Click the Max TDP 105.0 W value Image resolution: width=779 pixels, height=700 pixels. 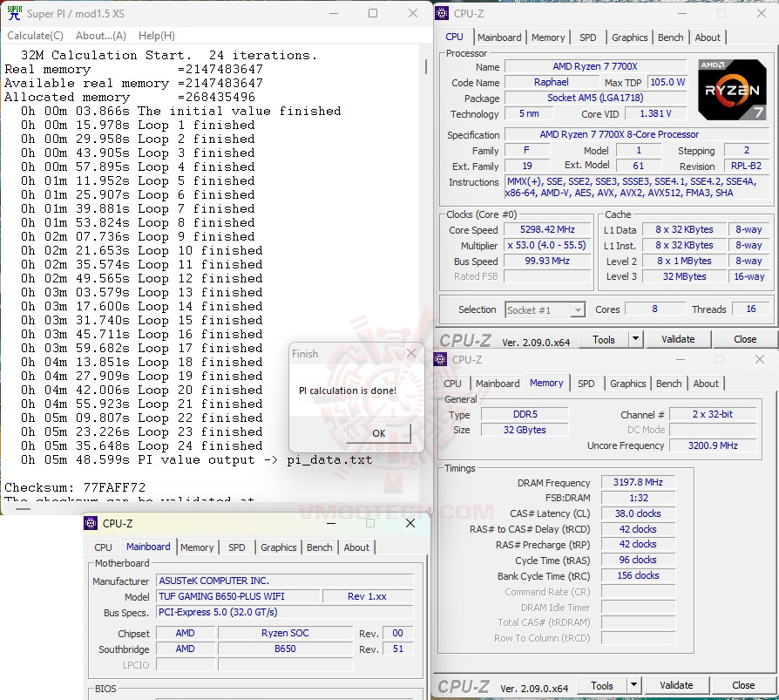tap(667, 82)
